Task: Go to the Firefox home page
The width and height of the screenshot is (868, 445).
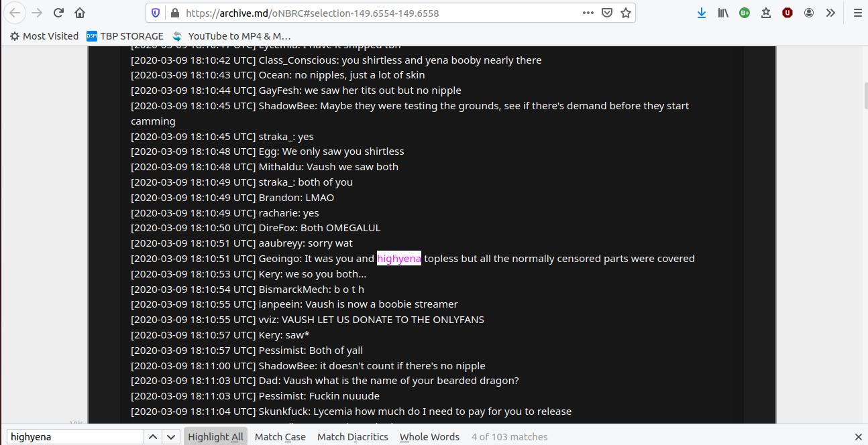Action: (x=80, y=13)
